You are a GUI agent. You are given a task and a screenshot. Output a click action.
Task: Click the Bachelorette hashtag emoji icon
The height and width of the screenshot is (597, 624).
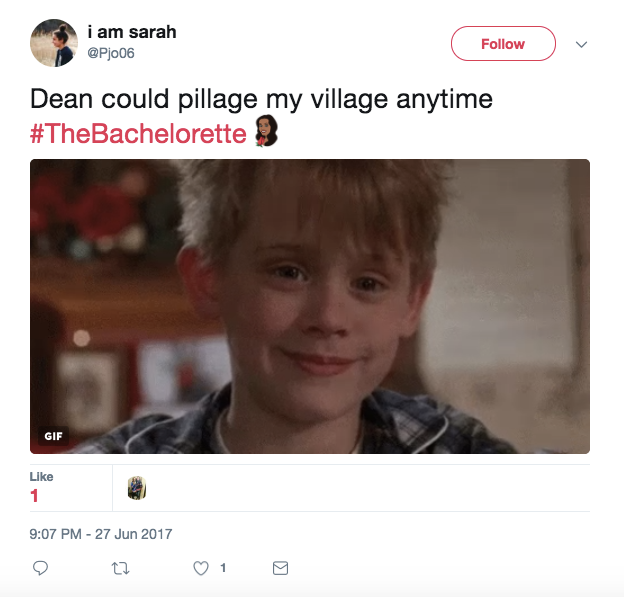(x=266, y=131)
